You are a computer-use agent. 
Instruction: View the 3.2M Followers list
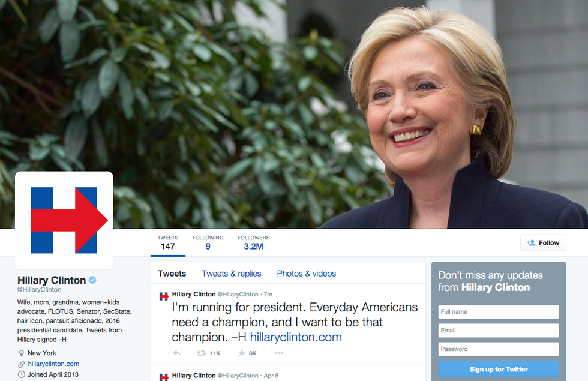coord(253,242)
